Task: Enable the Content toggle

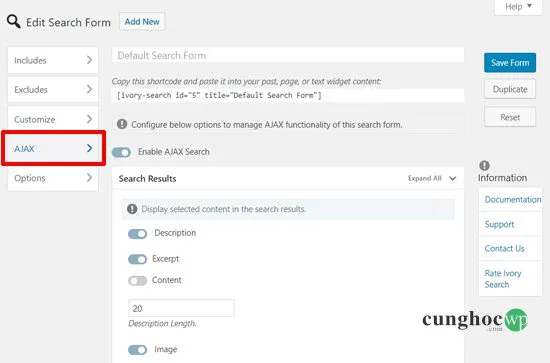Action: point(138,281)
